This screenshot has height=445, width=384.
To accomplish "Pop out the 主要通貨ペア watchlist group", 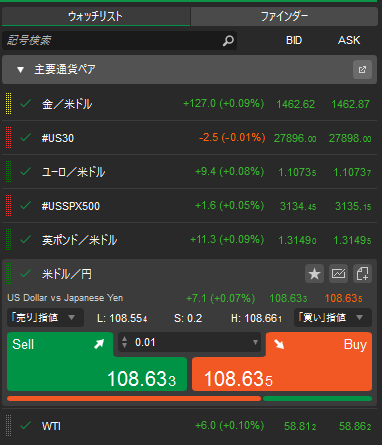I will (362, 70).
